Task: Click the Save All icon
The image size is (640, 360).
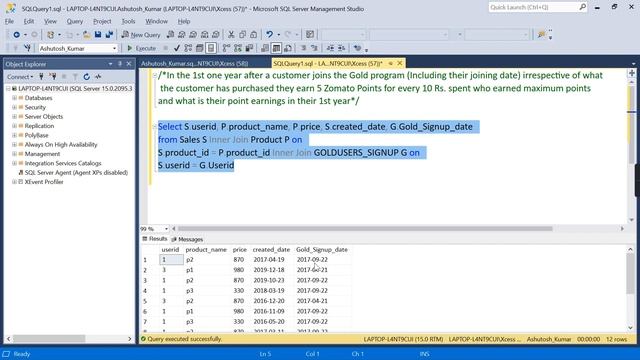Action: [109, 35]
